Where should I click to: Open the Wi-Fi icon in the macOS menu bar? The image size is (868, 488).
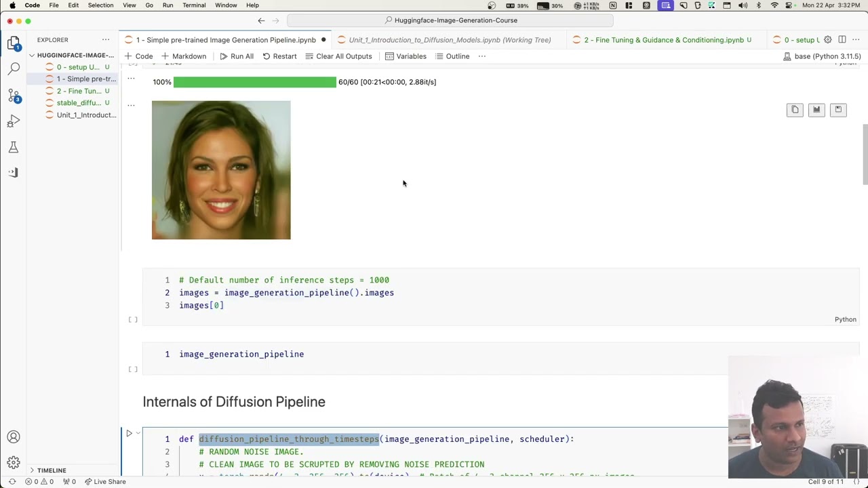(774, 5)
